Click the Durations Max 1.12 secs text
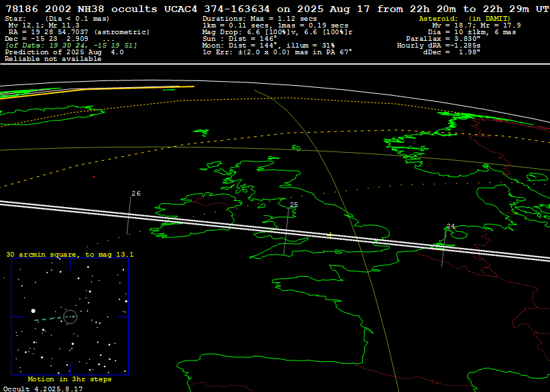This screenshot has height=392, width=550. click(260, 19)
